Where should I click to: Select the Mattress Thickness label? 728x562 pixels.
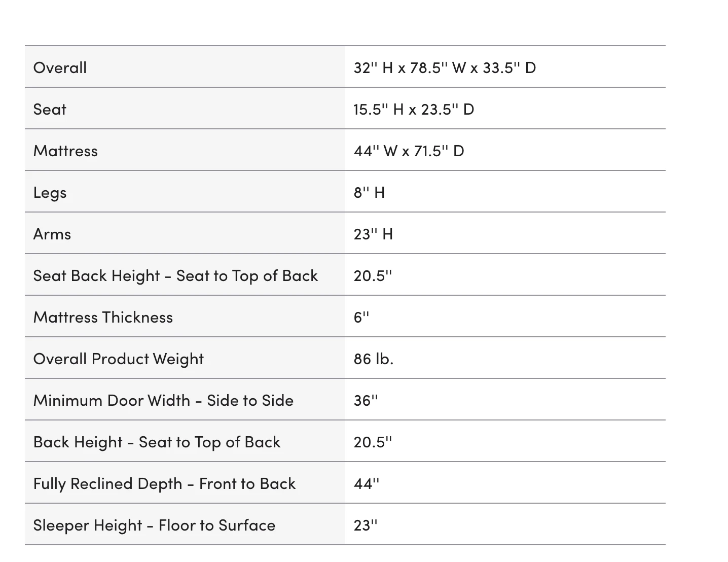coord(103,317)
